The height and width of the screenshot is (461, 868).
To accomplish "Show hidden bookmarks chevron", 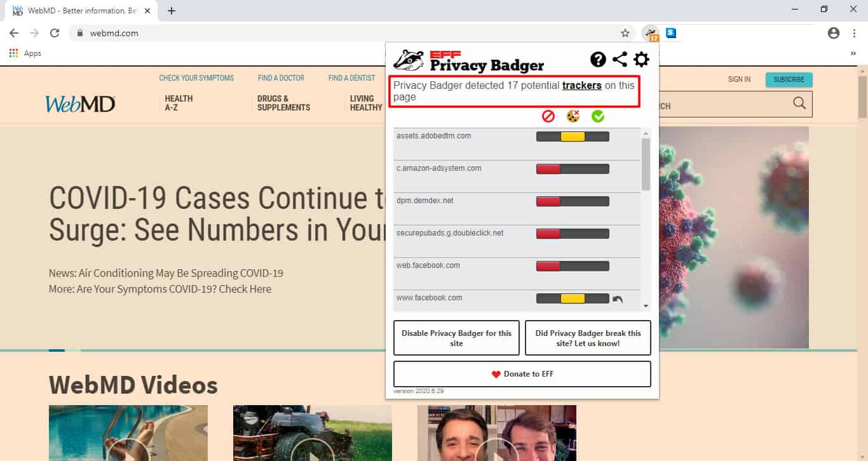I will [x=853, y=53].
